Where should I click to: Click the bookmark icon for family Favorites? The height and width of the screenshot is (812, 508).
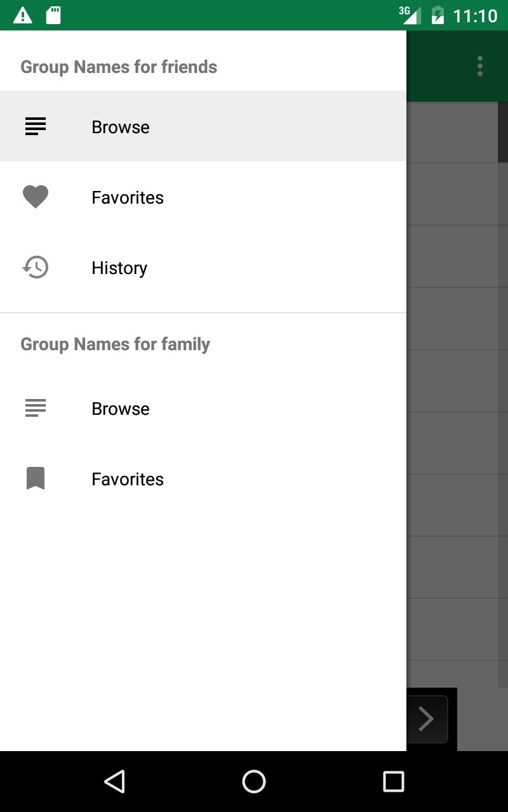(36, 478)
